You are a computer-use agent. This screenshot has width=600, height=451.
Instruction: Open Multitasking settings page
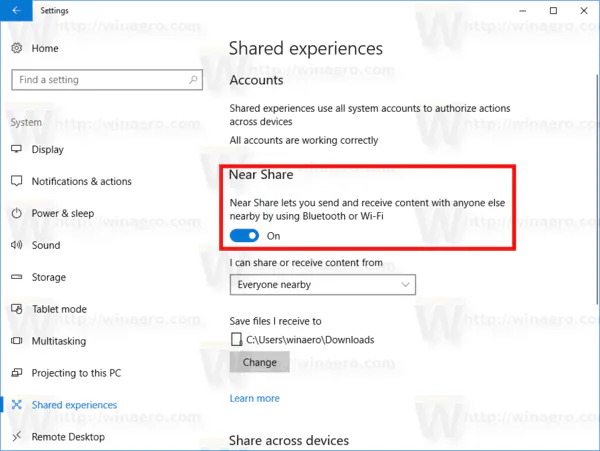pos(59,341)
